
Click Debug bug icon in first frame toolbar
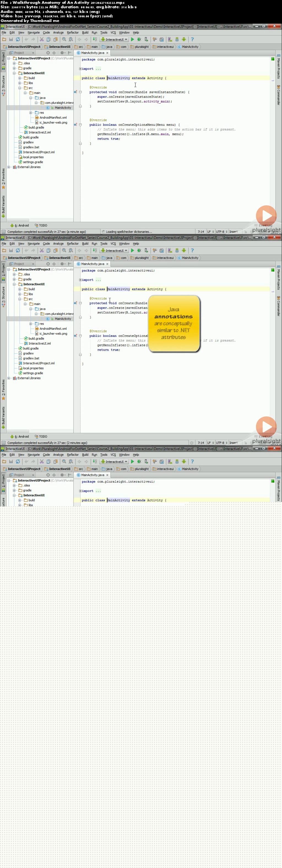pos(139,39)
